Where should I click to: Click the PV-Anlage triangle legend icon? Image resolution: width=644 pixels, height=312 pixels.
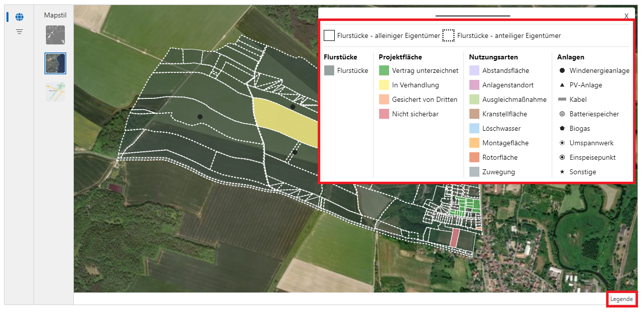point(562,85)
